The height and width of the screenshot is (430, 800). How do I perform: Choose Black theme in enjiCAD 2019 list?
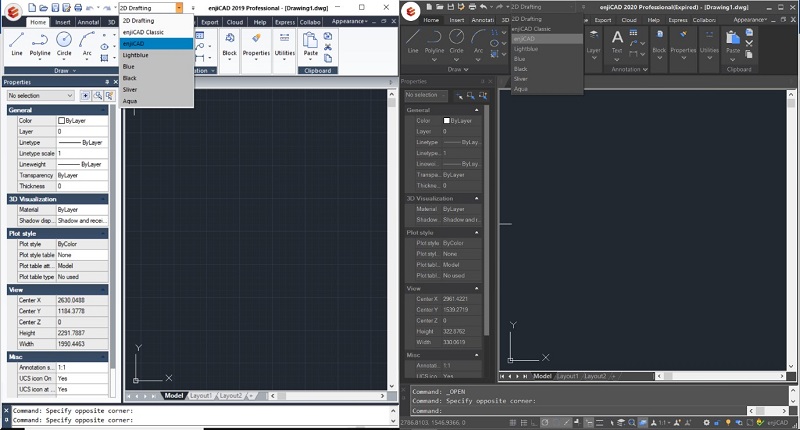coord(156,78)
